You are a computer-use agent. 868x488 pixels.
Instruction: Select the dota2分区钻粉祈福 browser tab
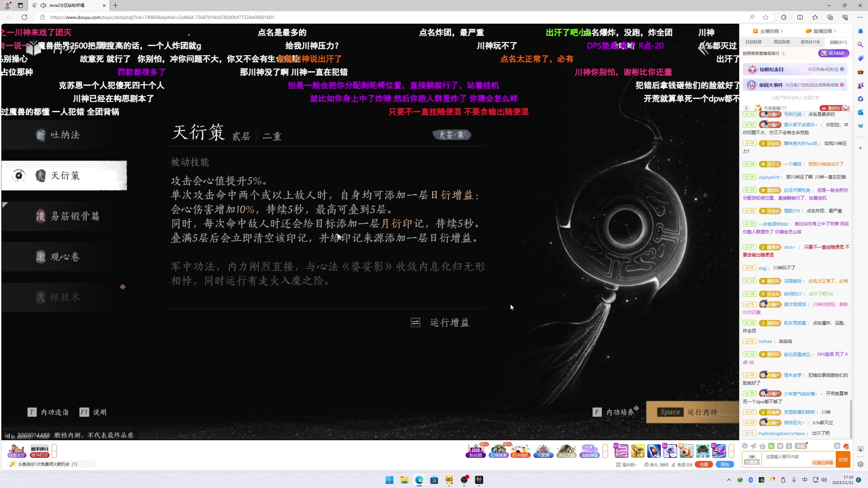click(x=69, y=5)
